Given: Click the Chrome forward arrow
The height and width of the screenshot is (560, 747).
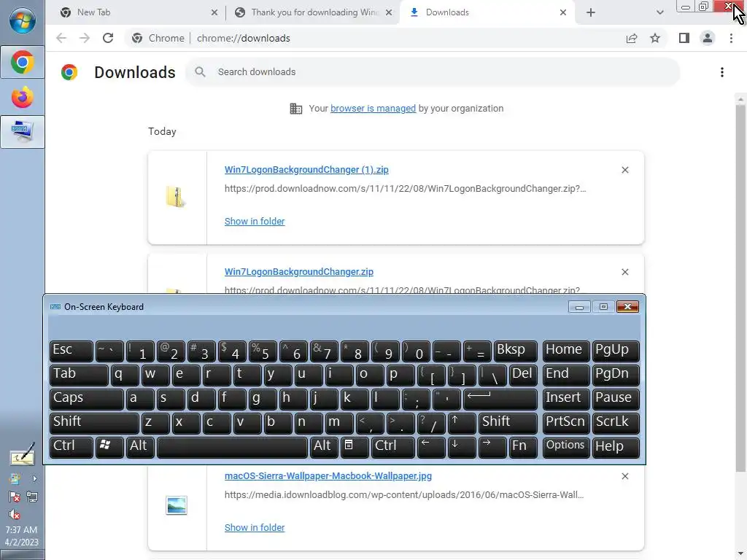Looking at the screenshot, I should coord(85,38).
